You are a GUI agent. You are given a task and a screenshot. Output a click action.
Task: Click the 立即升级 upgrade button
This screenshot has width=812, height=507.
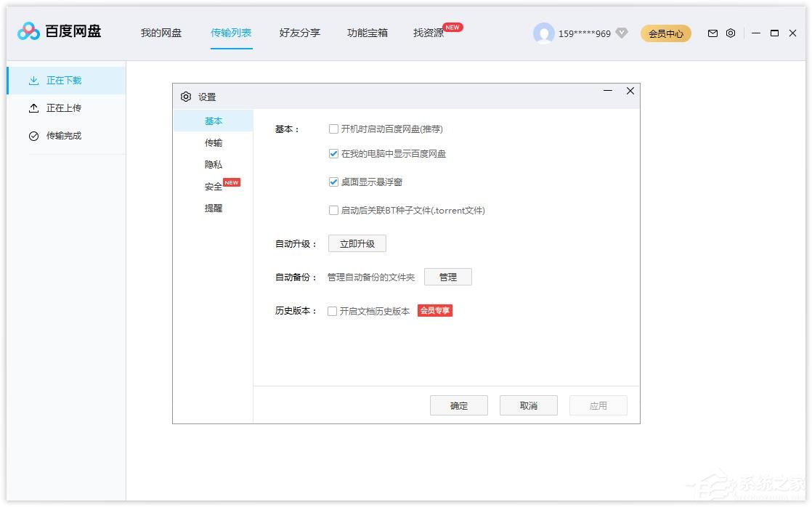357,244
